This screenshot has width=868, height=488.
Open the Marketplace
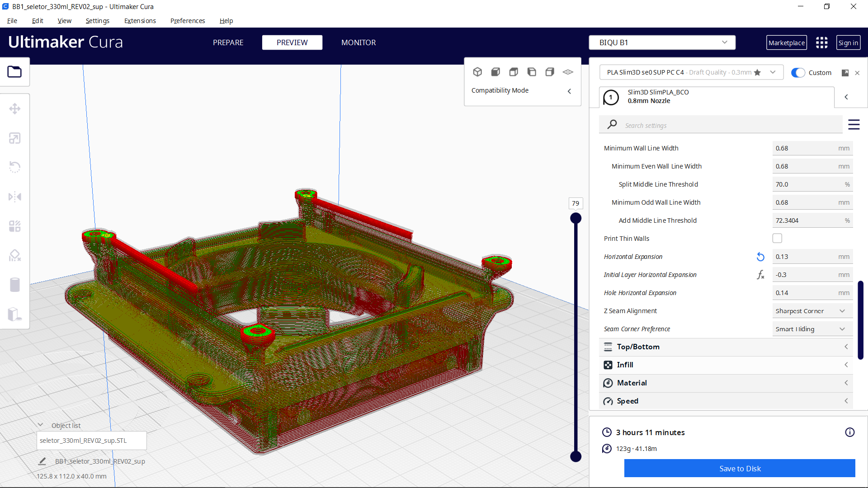point(786,42)
